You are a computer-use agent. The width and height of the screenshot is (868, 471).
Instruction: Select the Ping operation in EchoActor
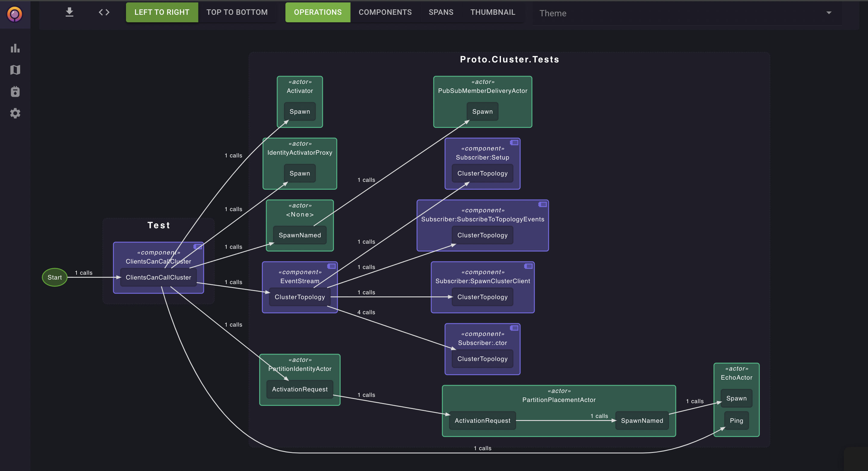736,420
